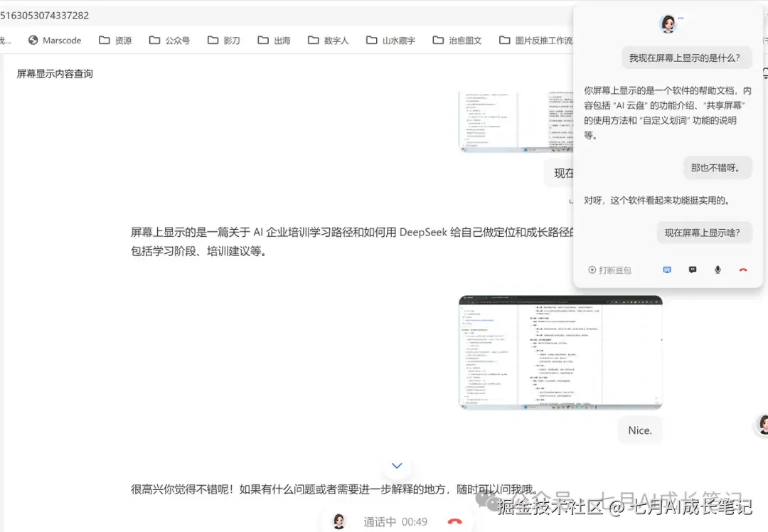Click the avatar icon at call panel top
The image size is (768, 532).
tap(668, 22)
